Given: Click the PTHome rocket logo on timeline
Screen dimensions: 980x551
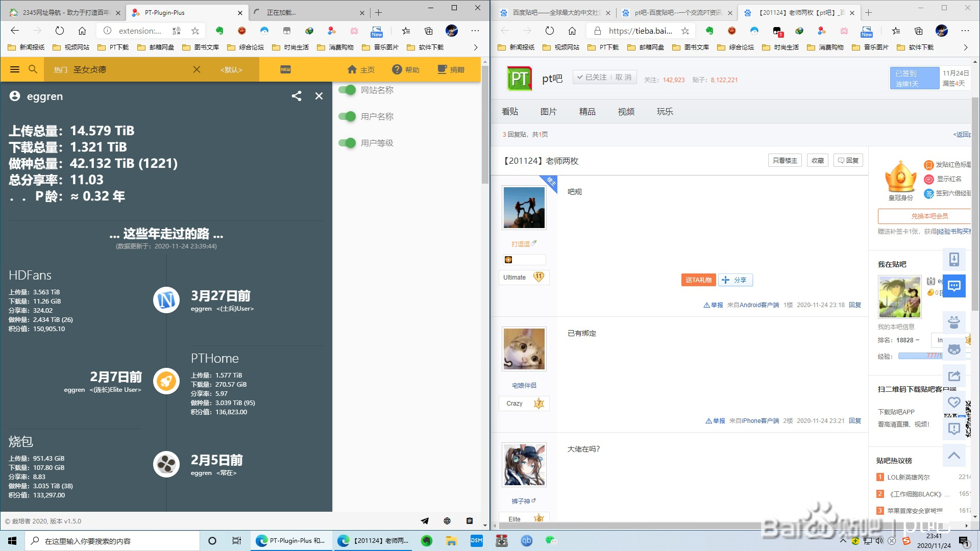Looking at the screenshot, I should click(x=166, y=381).
